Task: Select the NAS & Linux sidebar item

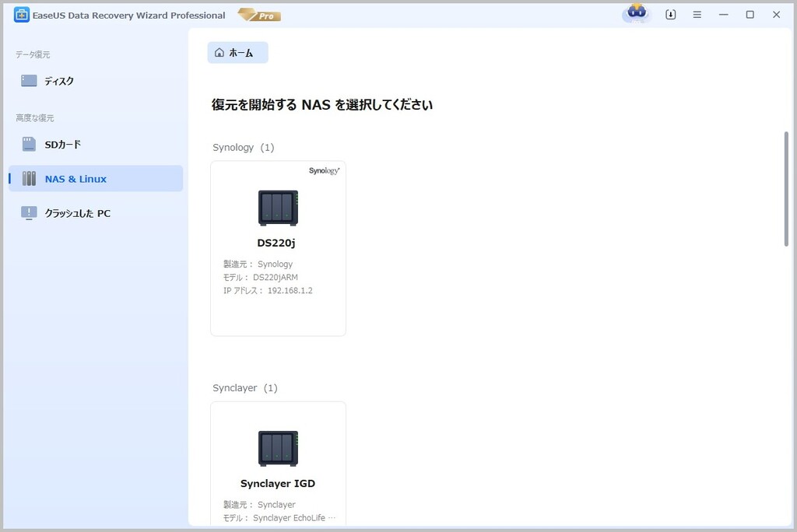Action: click(96, 178)
